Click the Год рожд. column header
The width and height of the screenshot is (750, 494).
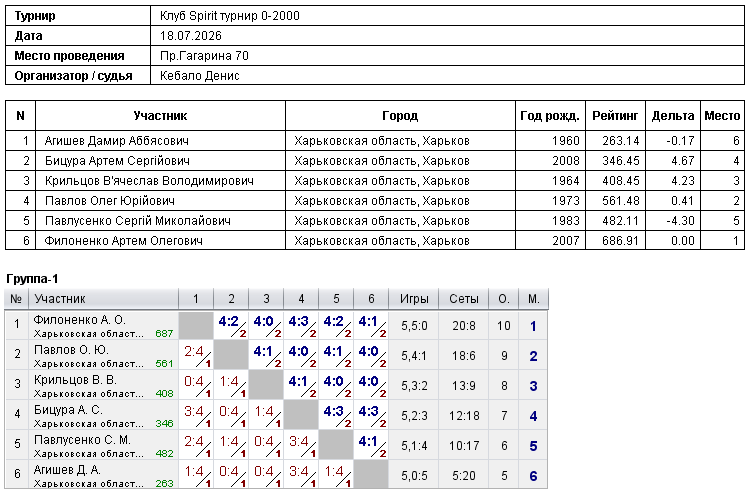(x=550, y=116)
